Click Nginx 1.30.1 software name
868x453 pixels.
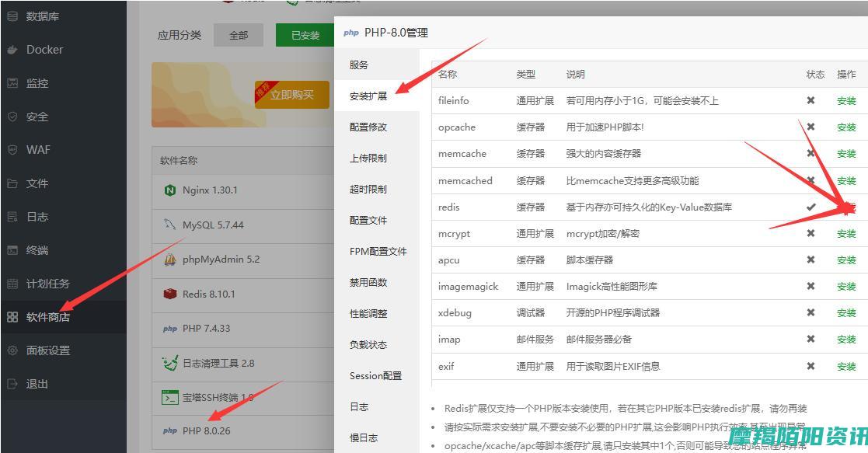click(210, 190)
